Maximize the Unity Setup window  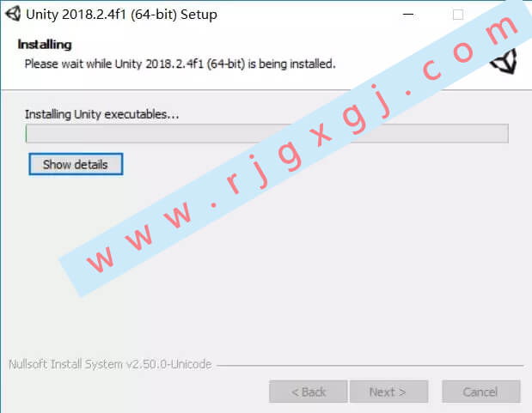458,15
